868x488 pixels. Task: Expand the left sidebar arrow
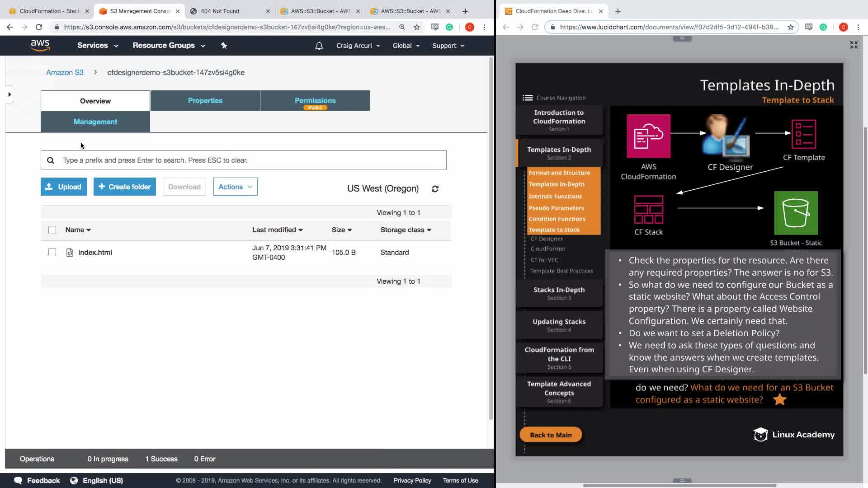9,94
